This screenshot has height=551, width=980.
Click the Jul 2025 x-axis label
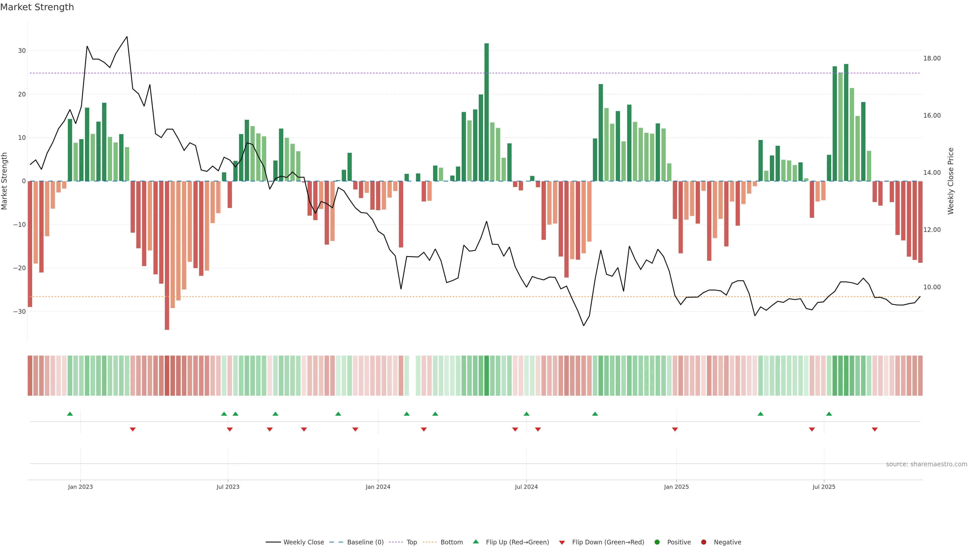(x=824, y=487)
